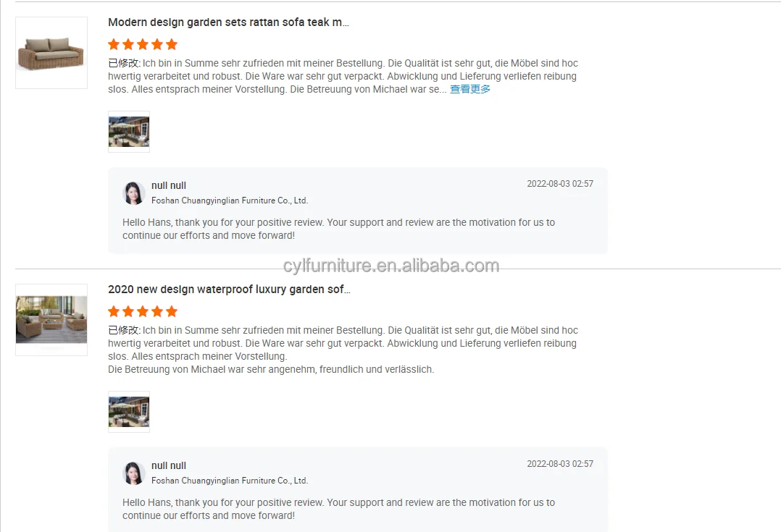
Task: Open the waterproof luxury garden sofa thumbnail
Action: (x=51, y=319)
